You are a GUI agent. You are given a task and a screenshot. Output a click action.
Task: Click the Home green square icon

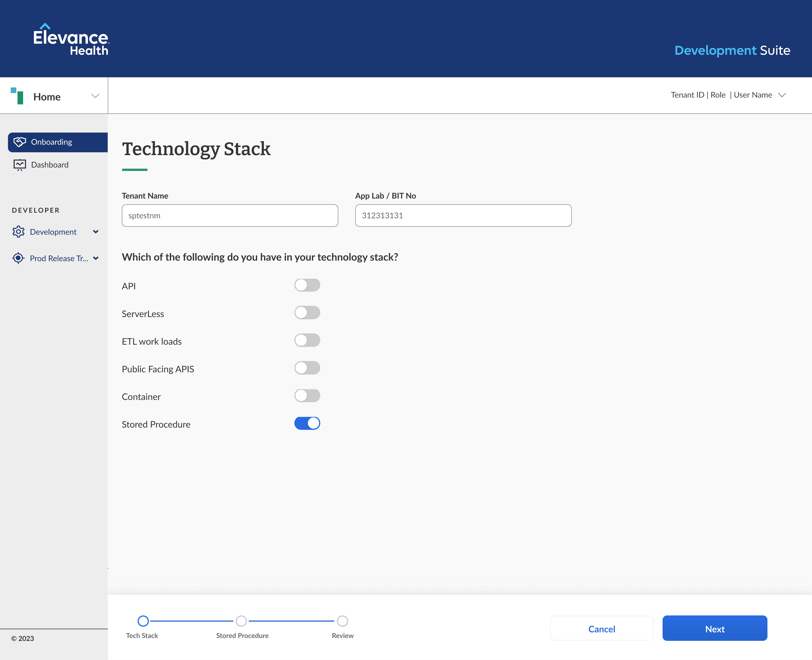[17, 96]
